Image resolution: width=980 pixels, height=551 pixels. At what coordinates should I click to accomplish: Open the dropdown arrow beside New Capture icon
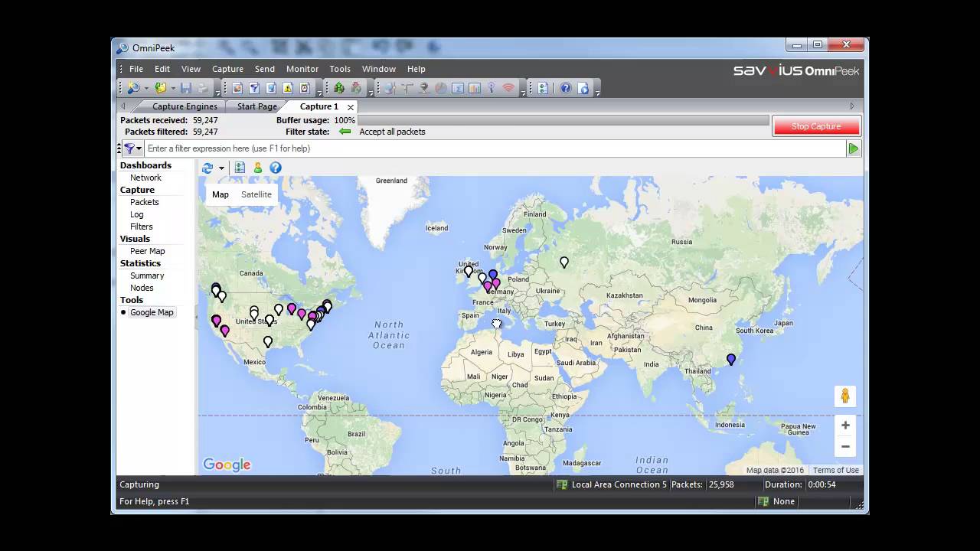coord(146,88)
